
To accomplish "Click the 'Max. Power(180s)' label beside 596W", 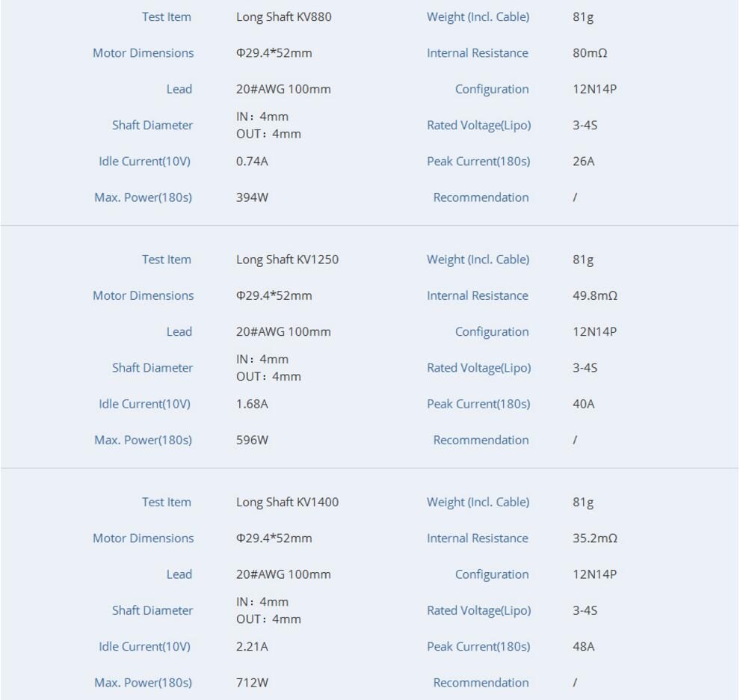I will tap(143, 440).
